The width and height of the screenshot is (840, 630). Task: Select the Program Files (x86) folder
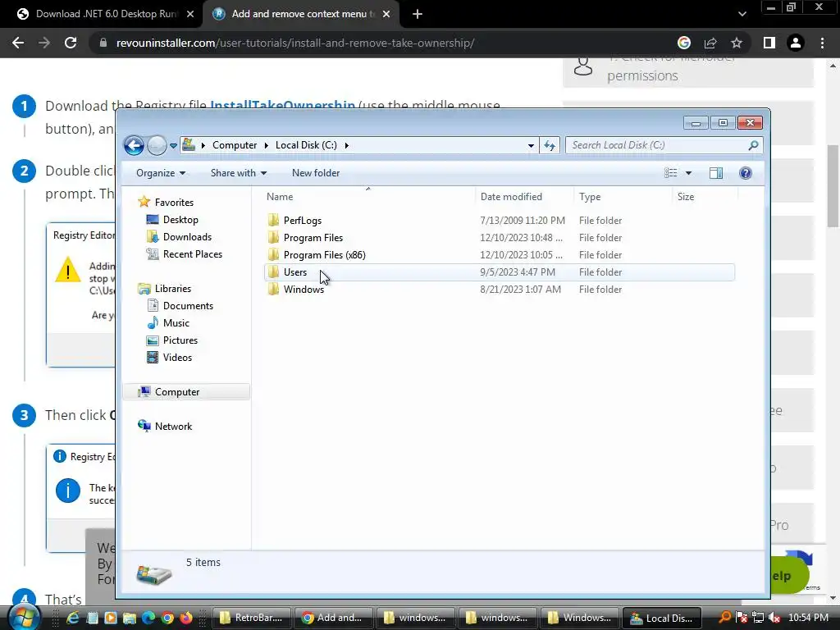coord(500,254)
